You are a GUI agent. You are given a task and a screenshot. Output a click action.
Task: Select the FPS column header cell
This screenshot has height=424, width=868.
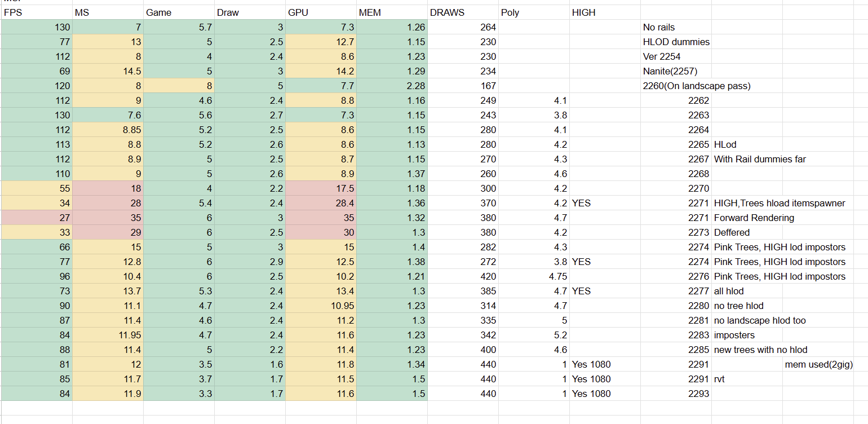coord(37,12)
